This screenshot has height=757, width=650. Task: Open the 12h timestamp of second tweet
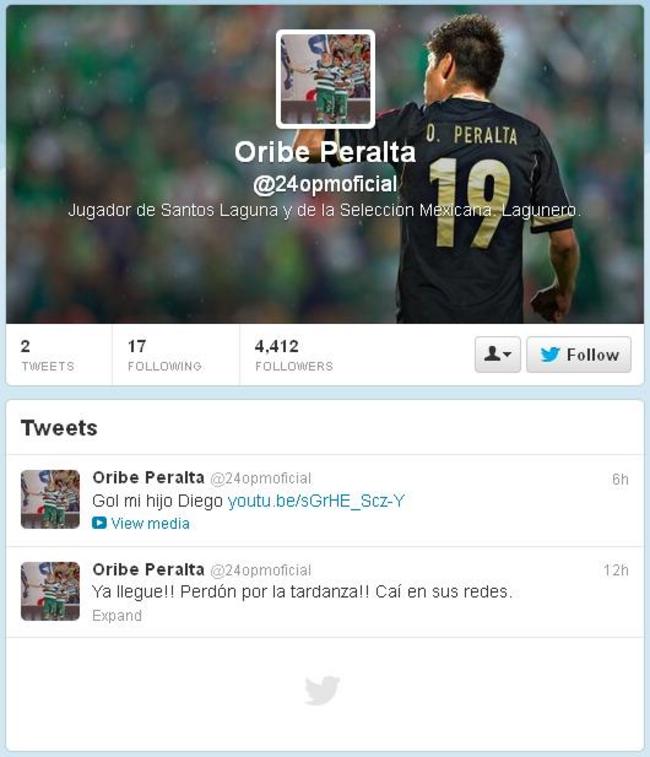coord(616,570)
